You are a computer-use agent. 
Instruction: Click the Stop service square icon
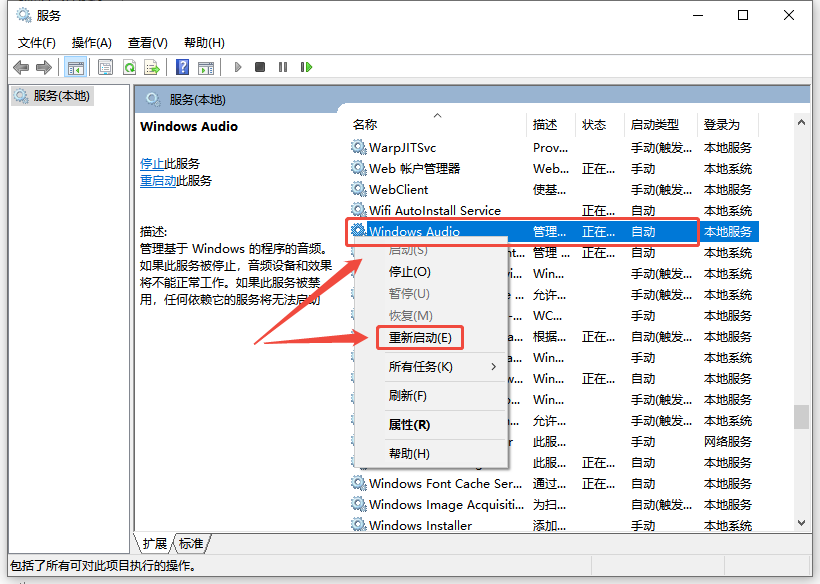[x=260, y=67]
